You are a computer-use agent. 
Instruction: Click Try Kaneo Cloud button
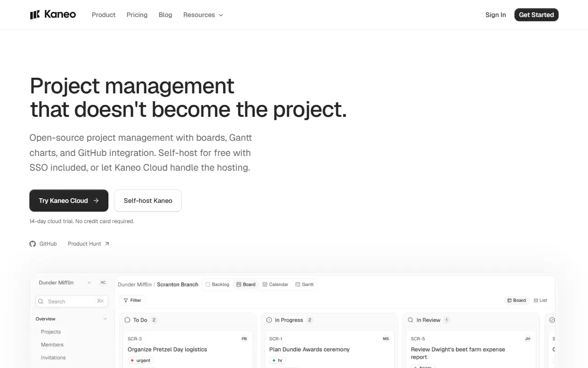click(69, 201)
